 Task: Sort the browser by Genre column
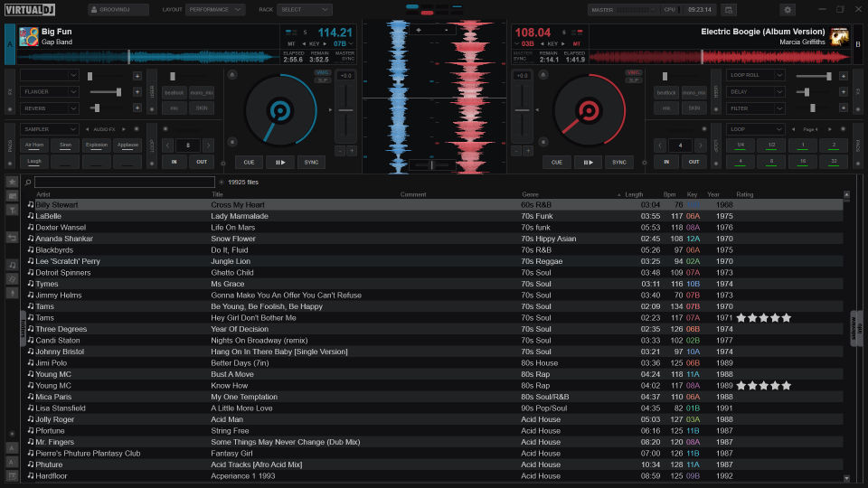pos(530,195)
